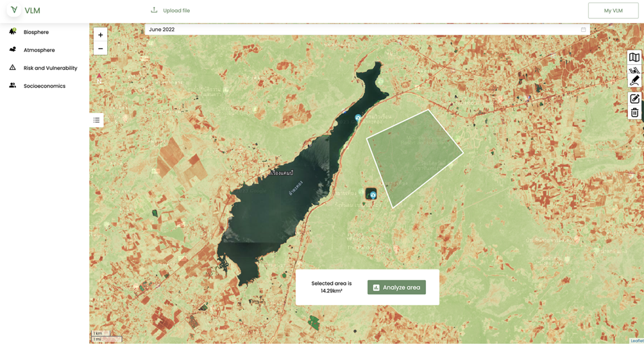Click the June 2022 date field
The width and height of the screenshot is (644, 344).
coord(367,30)
